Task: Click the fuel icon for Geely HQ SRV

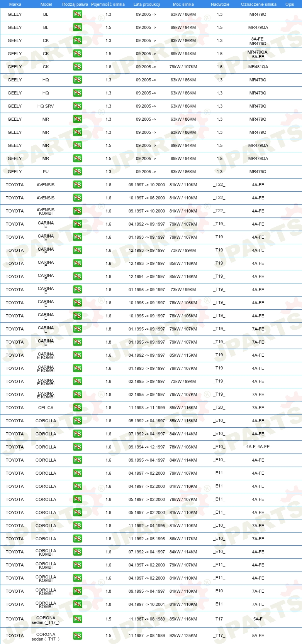Action: 77,106
